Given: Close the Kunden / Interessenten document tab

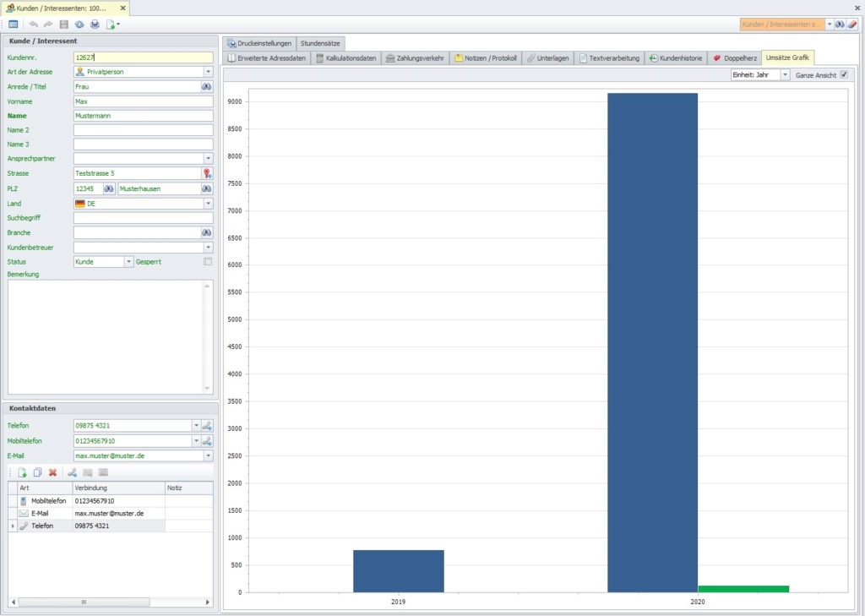Looking at the screenshot, I should pyautogui.click(x=123, y=8).
